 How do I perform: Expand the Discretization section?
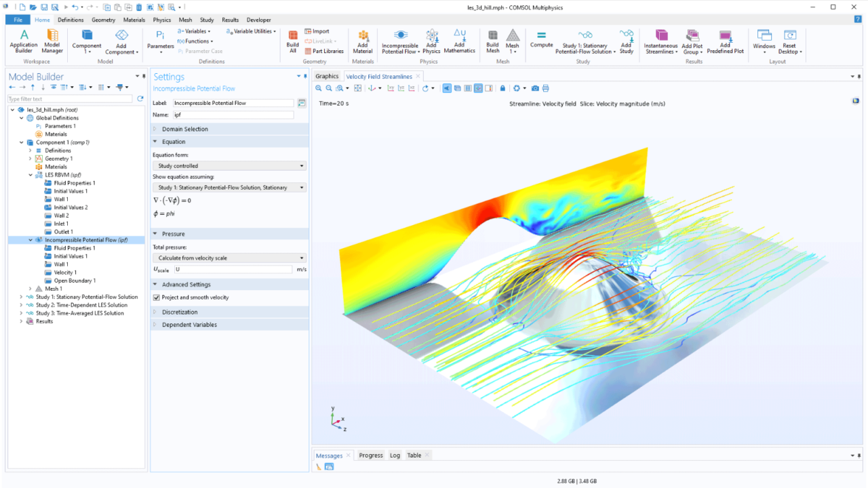click(x=229, y=312)
